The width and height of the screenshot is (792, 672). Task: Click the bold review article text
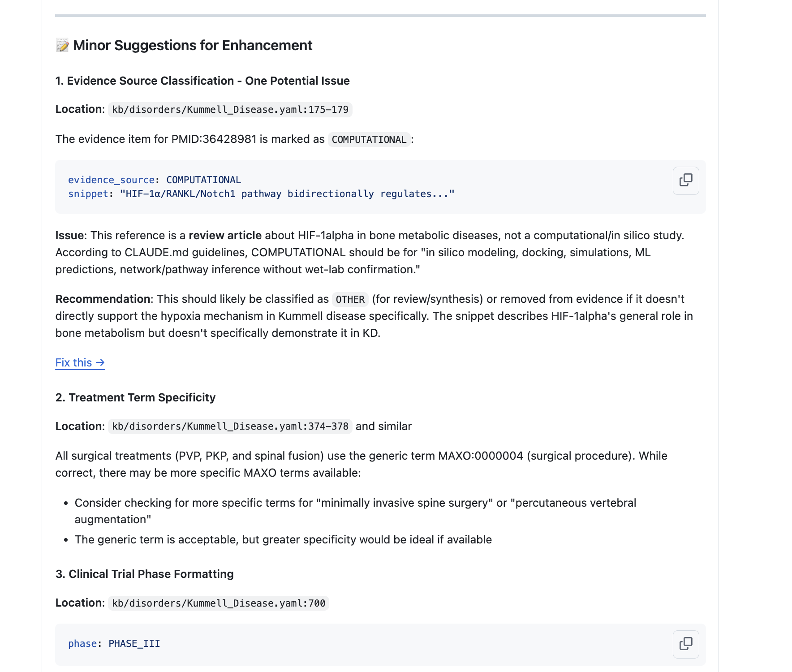tap(225, 235)
